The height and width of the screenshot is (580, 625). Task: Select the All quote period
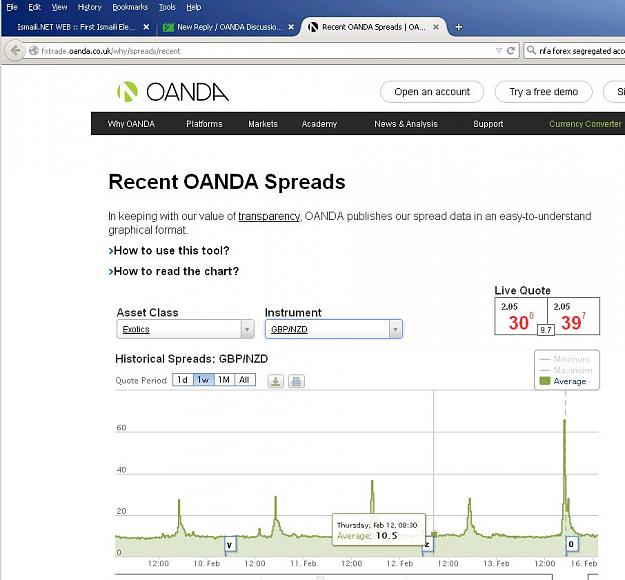pos(245,380)
